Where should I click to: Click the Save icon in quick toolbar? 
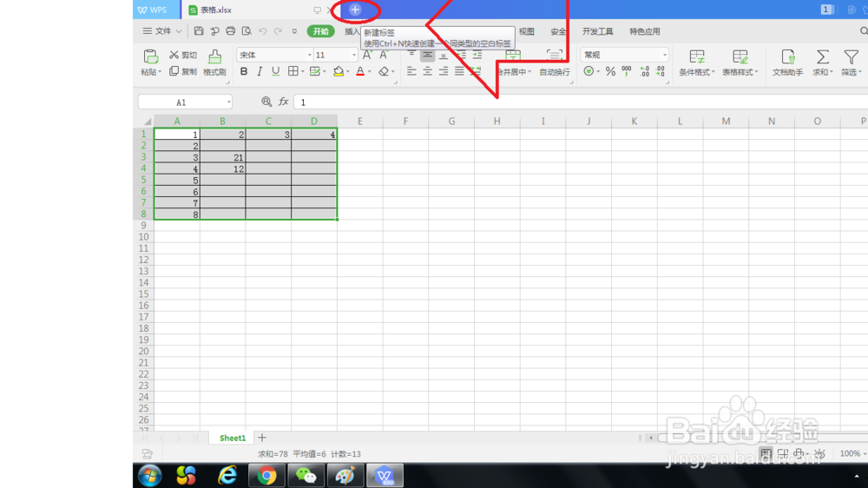point(199,31)
